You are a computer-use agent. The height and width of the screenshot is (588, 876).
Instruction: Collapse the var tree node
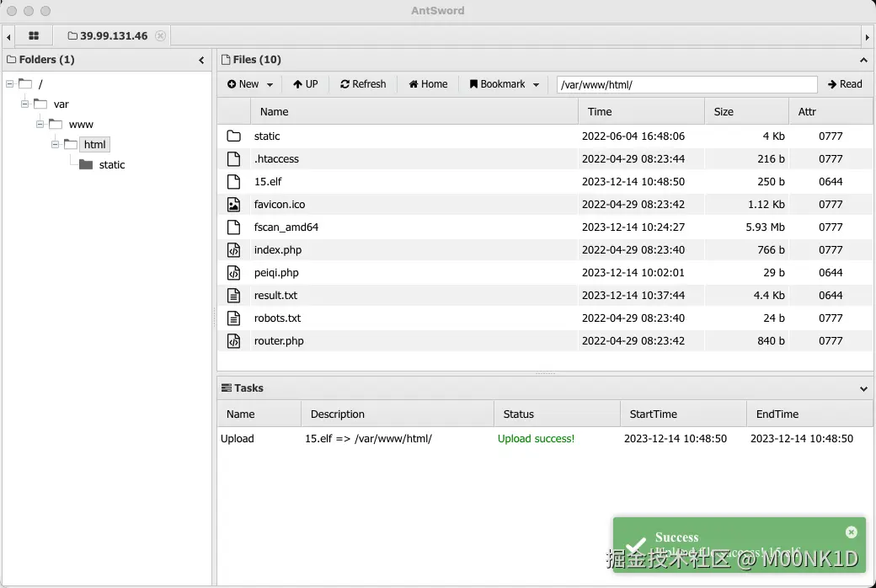tap(24, 104)
